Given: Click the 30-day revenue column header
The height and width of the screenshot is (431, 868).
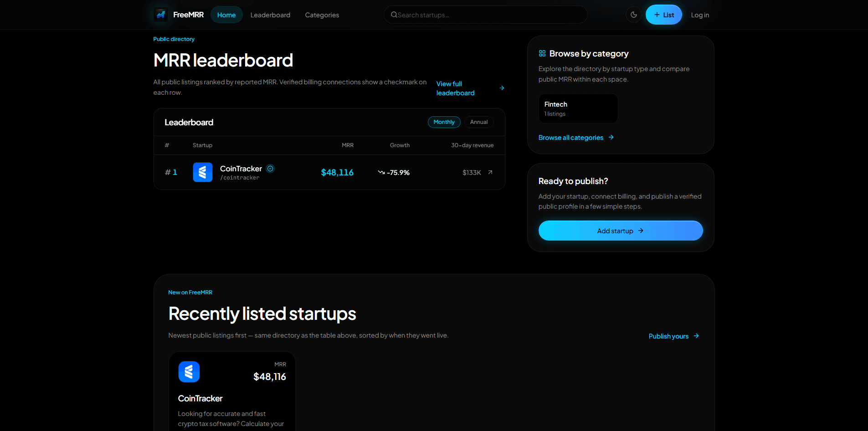Looking at the screenshot, I should coord(472,145).
